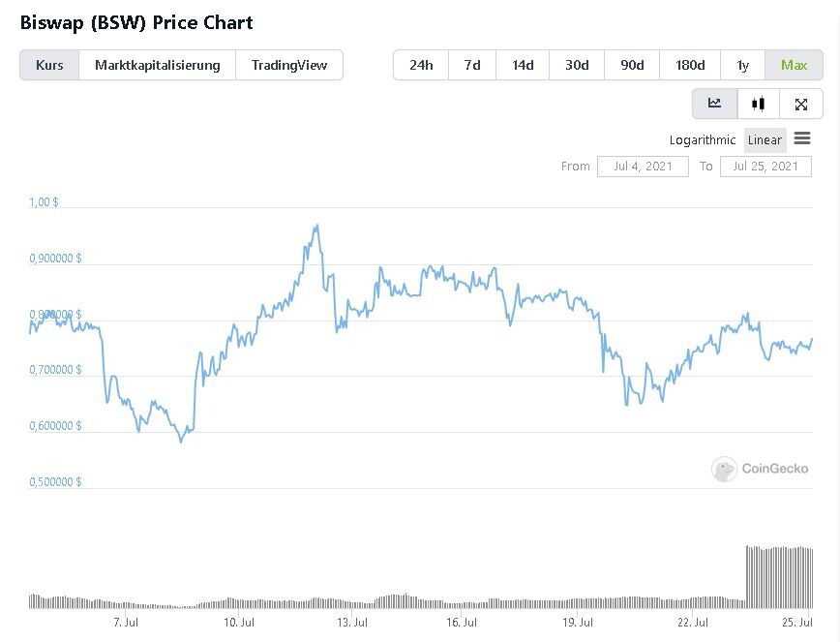Select 24h time range
Viewport: 840px width, 642px height.
click(x=421, y=66)
